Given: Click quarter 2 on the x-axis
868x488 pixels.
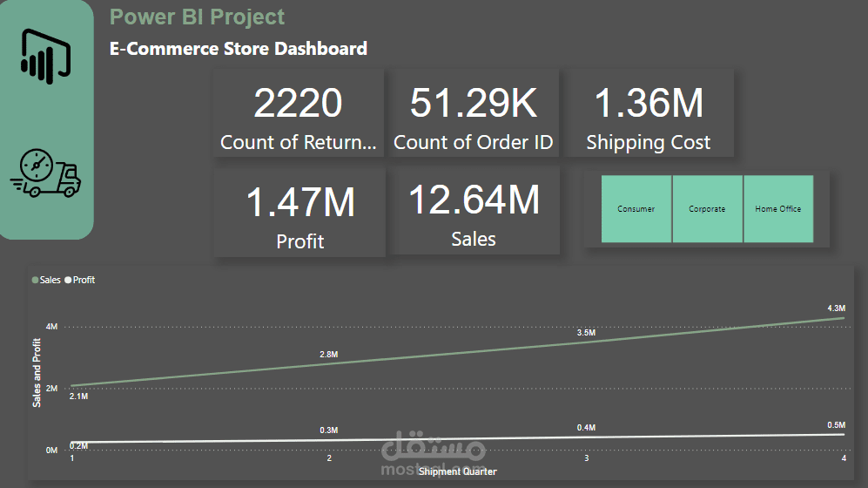Looking at the screenshot, I should pos(329,458).
